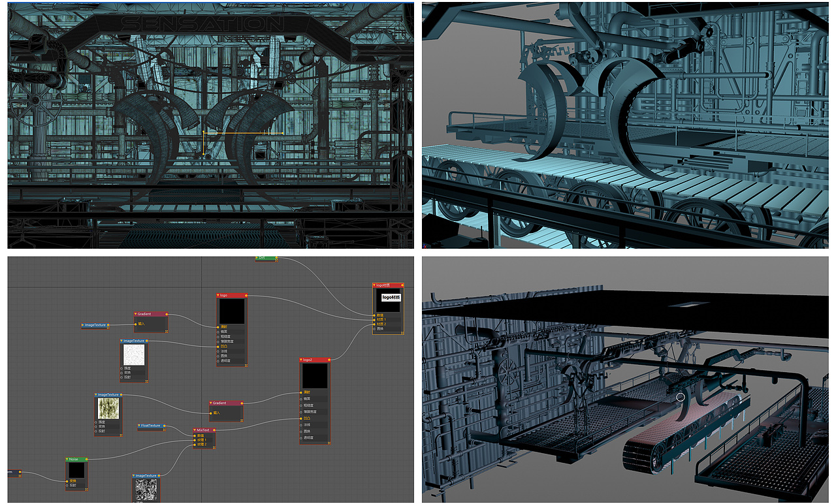836x504 pixels.
Task: Click the 纹理 1 pin on MixText node
Action: (x=195, y=440)
